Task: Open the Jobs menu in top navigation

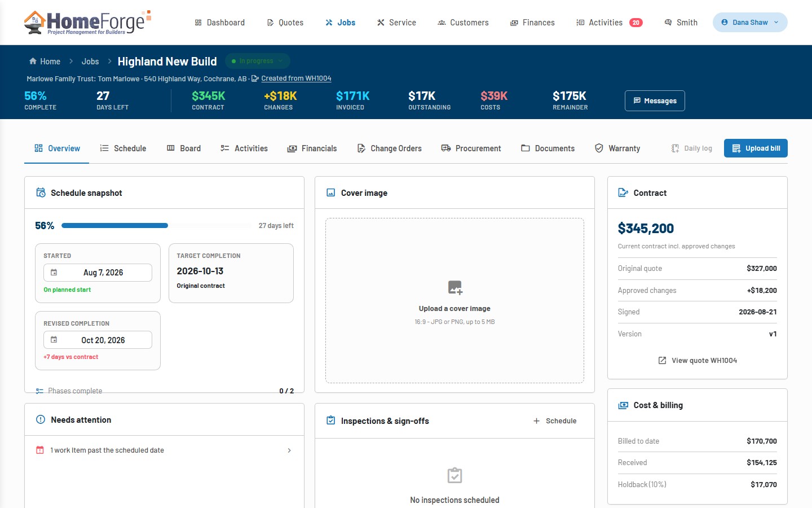Action: point(340,23)
